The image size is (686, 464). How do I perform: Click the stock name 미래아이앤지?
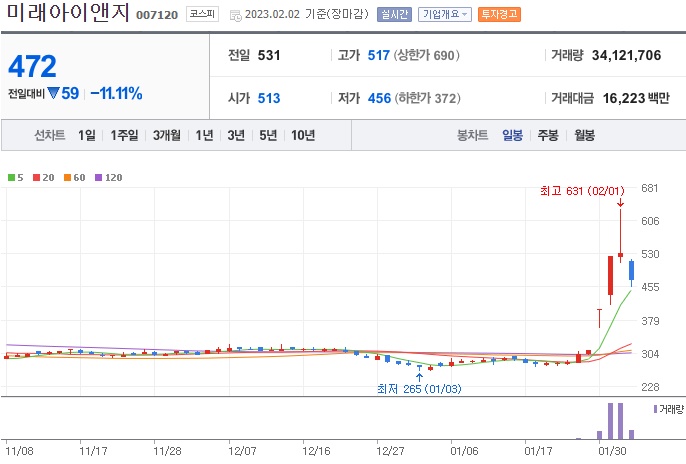point(69,12)
